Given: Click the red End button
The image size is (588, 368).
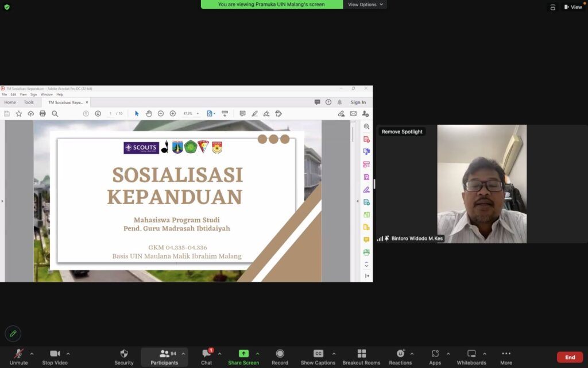Looking at the screenshot, I should click(x=570, y=357).
